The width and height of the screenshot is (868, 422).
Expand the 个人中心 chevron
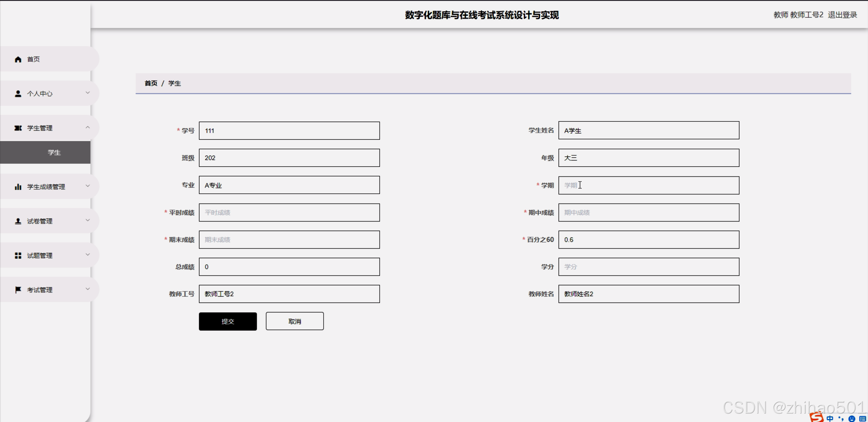[88, 93]
